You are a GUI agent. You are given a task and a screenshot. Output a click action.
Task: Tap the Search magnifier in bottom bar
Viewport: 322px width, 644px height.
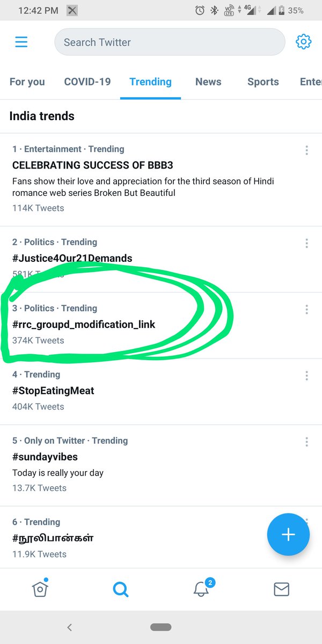pos(121,589)
